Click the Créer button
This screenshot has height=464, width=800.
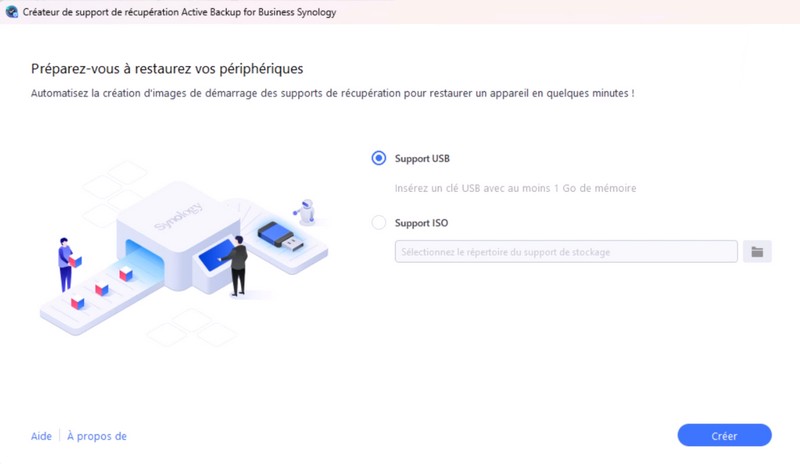[x=724, y=435]
